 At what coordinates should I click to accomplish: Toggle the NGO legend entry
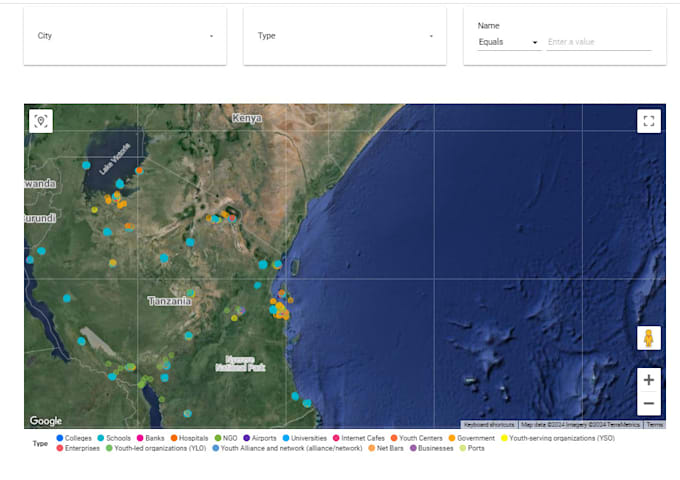(x=226, y=438)
